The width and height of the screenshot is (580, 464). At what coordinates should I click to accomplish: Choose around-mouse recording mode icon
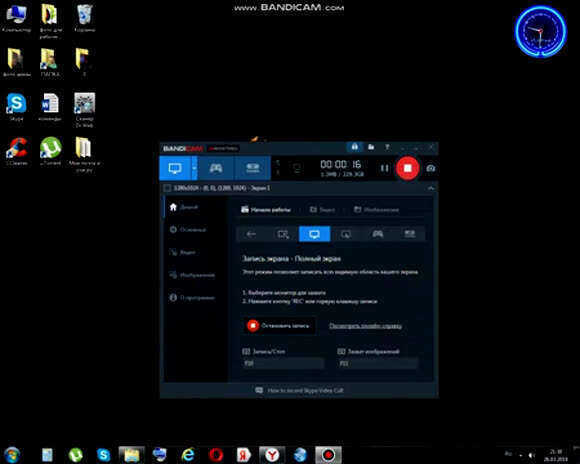346,234
